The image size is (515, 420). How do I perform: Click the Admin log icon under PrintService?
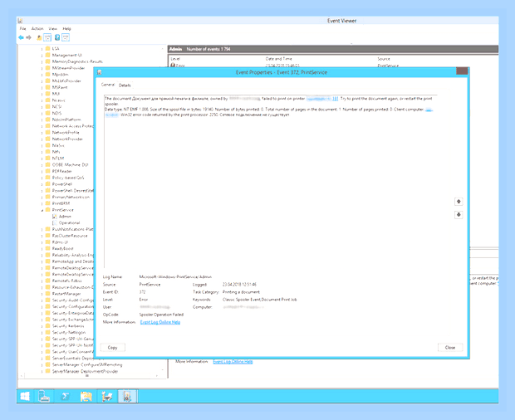(55, 217)
